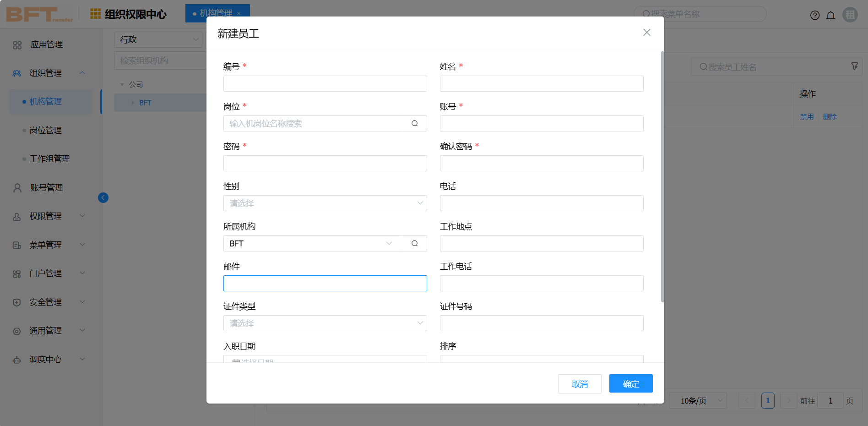This screenshot has height=426, width=868.
Task: Click the user avatar icon
Action: [850, 15]
